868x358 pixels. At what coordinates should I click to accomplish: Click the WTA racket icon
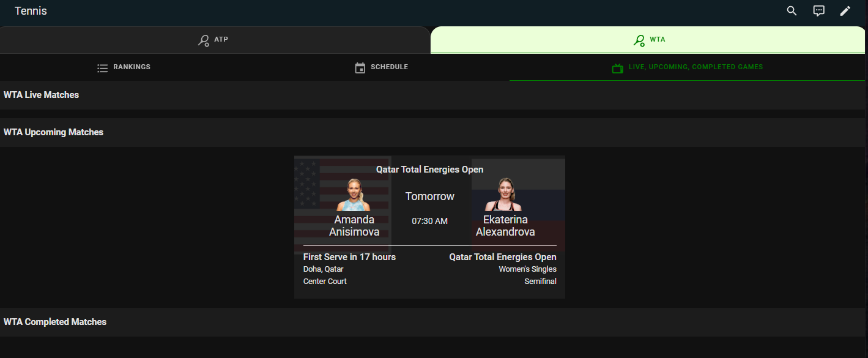pos(639,40)
